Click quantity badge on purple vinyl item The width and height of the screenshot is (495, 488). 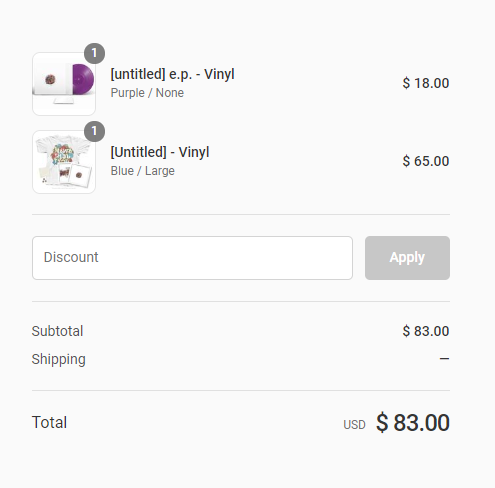point(94,53)
